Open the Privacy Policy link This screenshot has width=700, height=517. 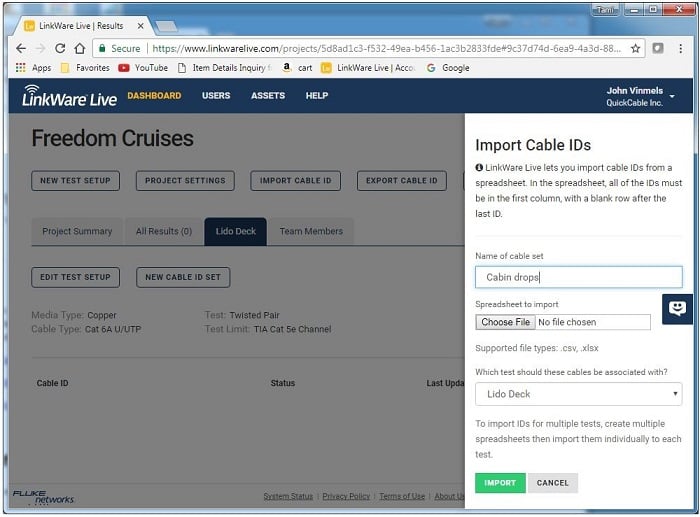(x=346, y=496)
